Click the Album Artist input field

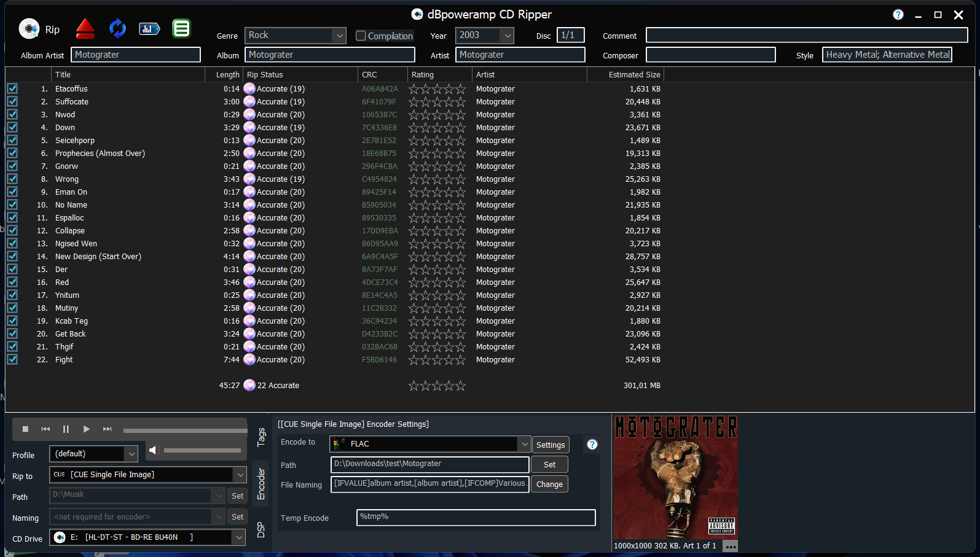tap(136, 55)
